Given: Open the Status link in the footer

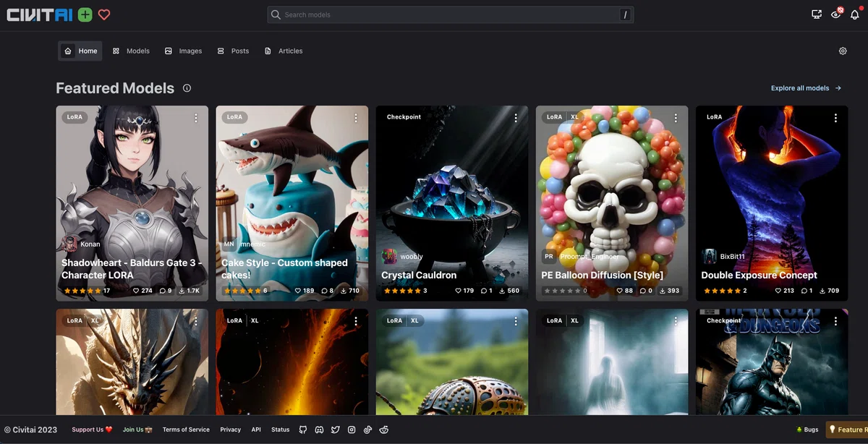Looking at the screenshot, I should [281, 430].
